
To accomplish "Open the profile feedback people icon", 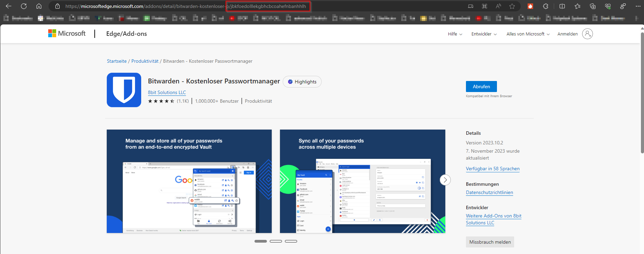I will coord(623,6).
